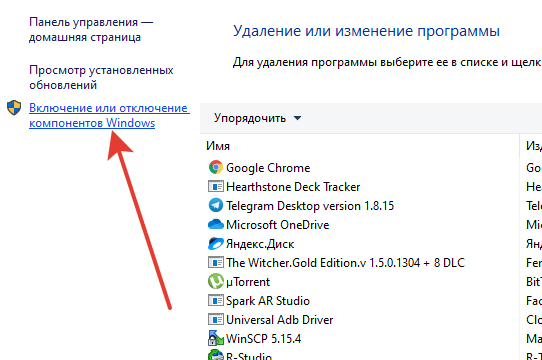The height and width of the screenshot is (360, 542).
Task: Select Google Chrome program entry
Action: click(268, 168)
